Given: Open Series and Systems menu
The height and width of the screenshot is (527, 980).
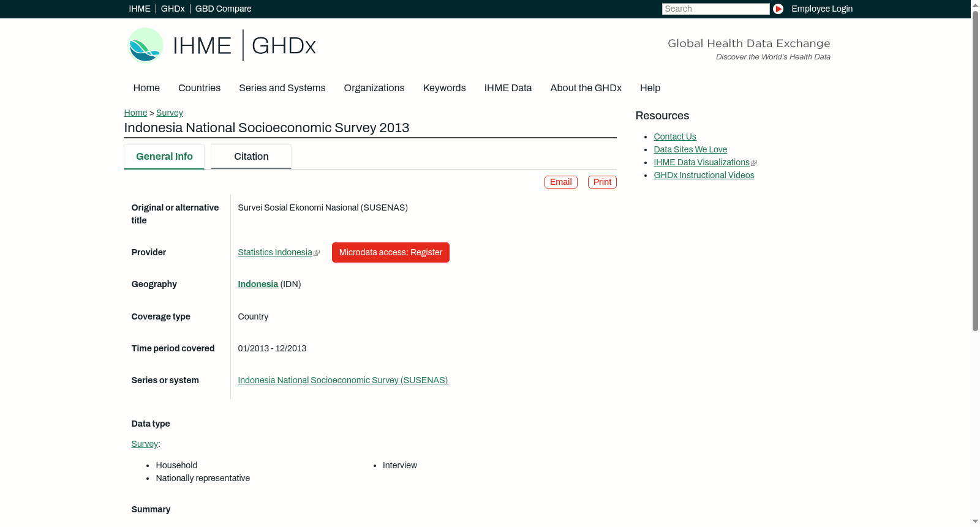Looking at the screenshot, I should [282, 88].
